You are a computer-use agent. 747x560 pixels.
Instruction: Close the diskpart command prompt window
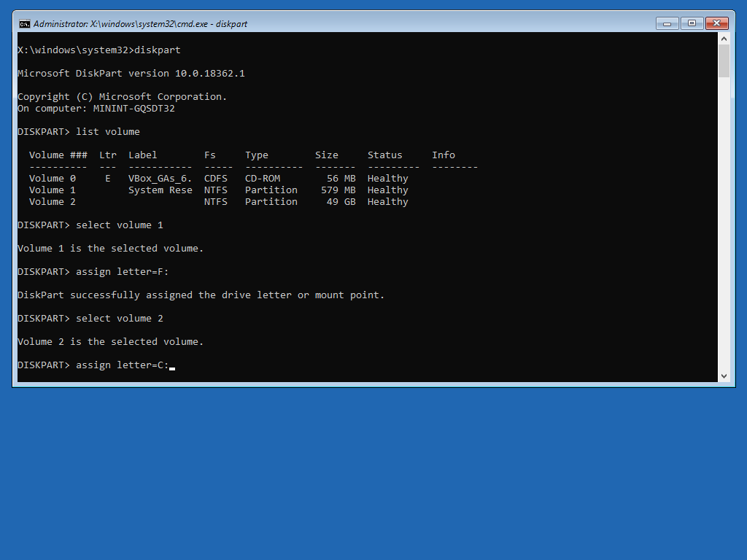717,23
